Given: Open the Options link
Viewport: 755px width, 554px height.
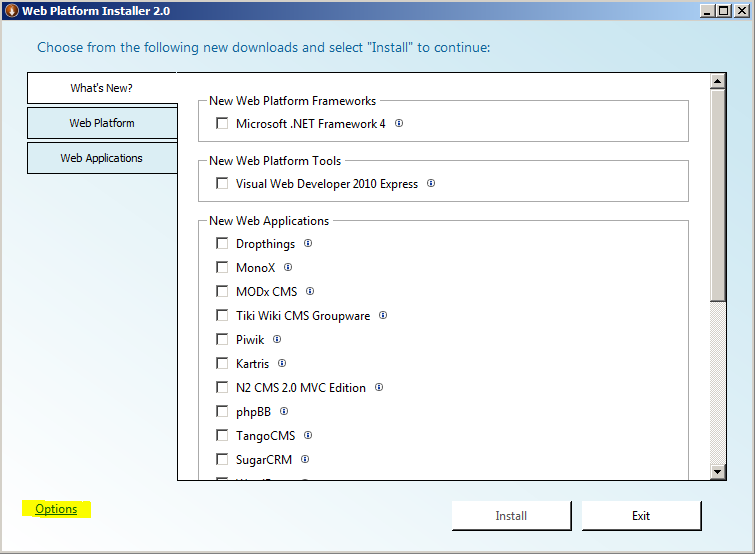Looking at the screenshot, I should click(x=56, y=509).
